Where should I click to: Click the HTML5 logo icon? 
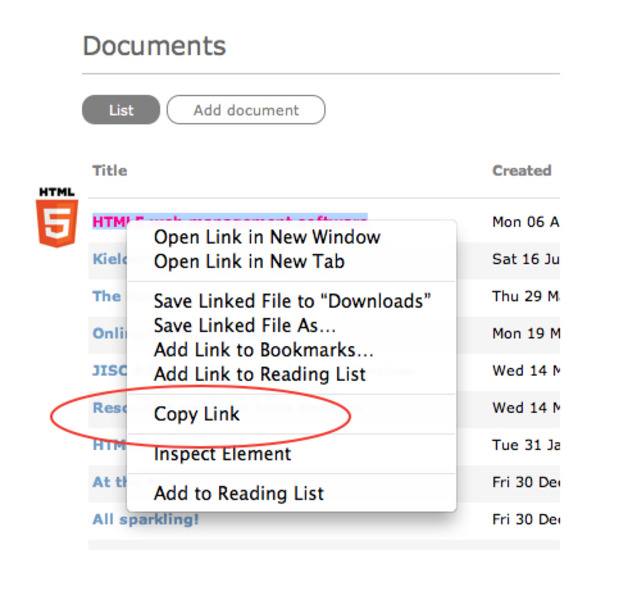pyautogui.click(x=56, y=217)
